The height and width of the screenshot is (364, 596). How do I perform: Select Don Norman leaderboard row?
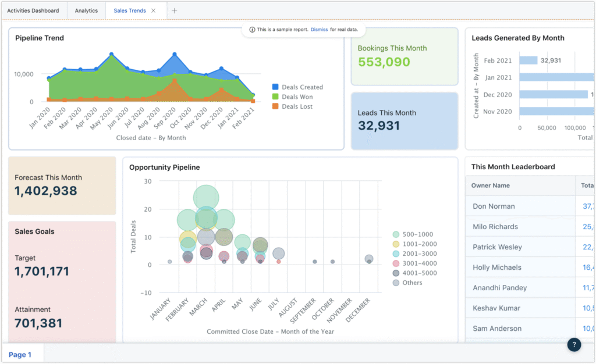click(x=494, y=206)
